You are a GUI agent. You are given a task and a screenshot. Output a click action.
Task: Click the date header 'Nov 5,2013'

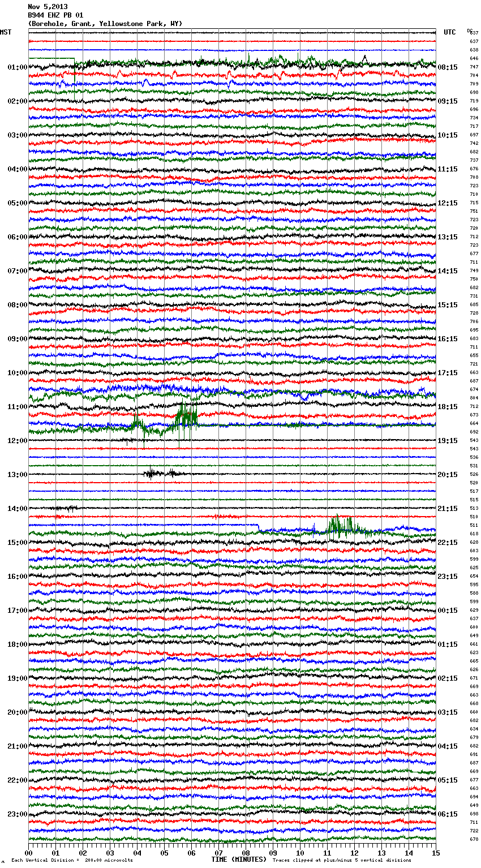click(x=48, y=7)
